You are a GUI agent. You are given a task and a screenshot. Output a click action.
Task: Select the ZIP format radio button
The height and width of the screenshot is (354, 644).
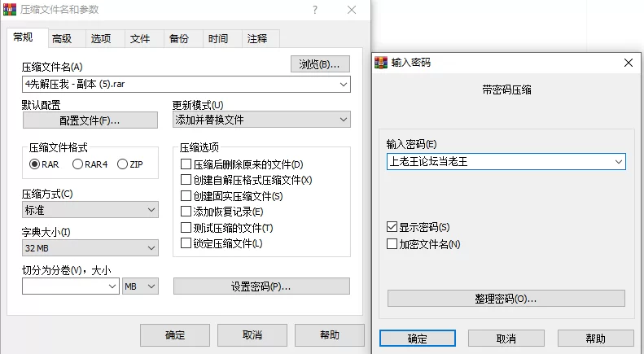(x=122, y=164)
